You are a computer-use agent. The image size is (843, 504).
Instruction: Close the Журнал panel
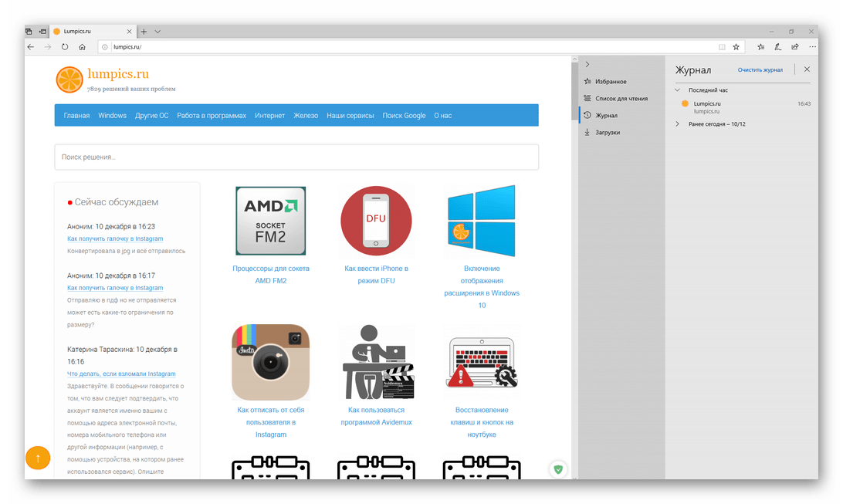click(807, 69)
